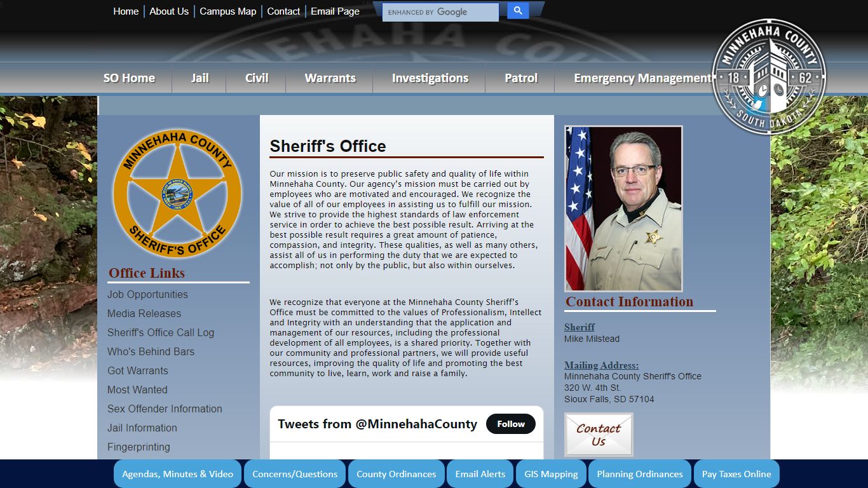Screen dimensions: 868x488
Task: Click the search magnifier button
Action: [x=518, y=11]
